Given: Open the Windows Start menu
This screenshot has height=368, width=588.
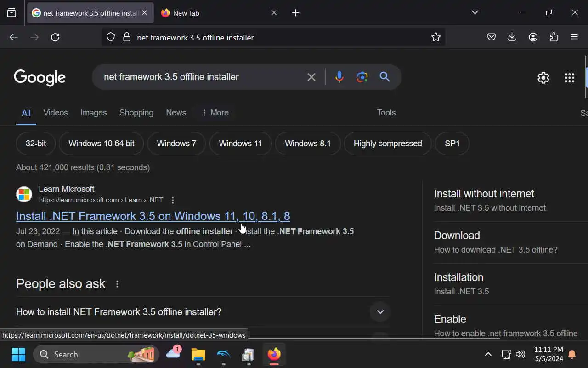Looking at the screenshot, I should [18, 355].
